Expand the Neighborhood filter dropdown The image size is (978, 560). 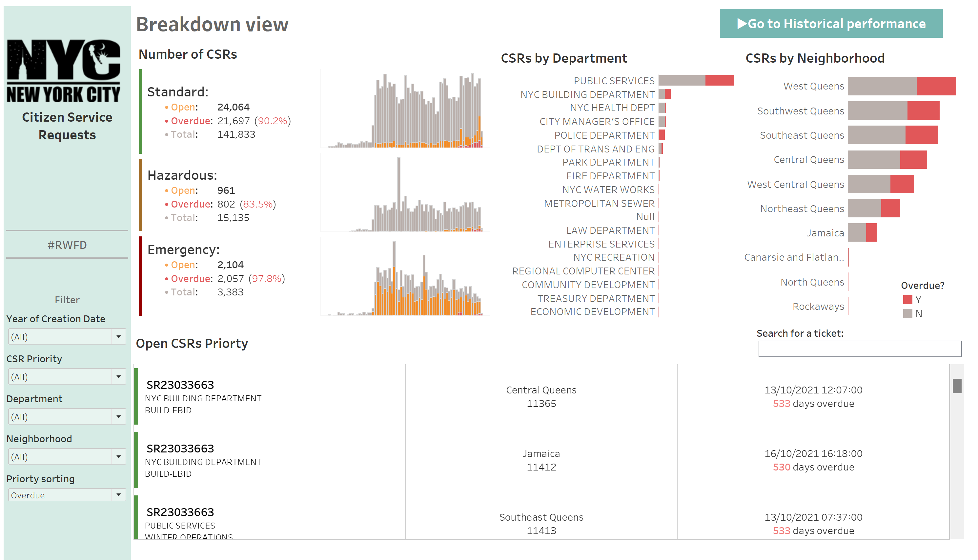pyautogui.click(x=67, y=456)
